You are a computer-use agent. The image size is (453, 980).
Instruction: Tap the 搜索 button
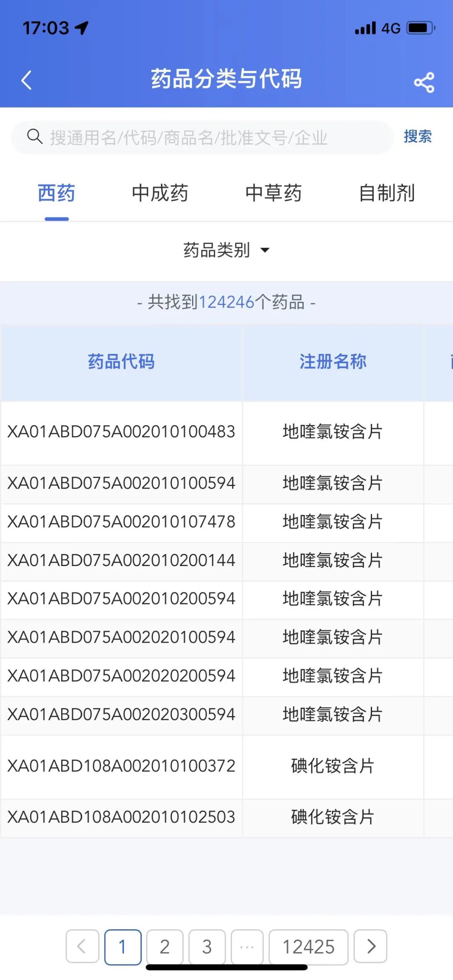[x=418, y=137]
